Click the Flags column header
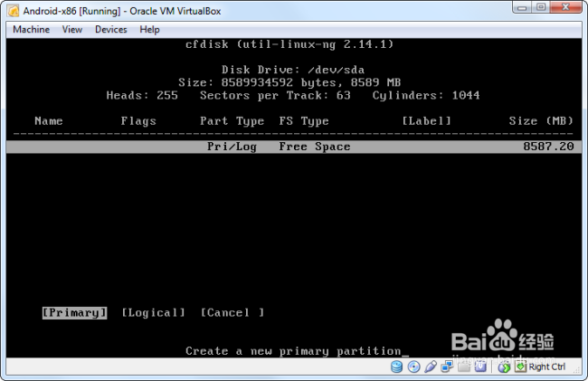The width and height of the screenshot is (588, 381). tap(138, 121)
